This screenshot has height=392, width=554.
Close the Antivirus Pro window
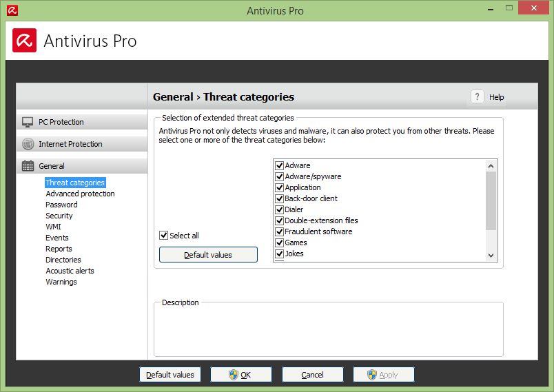(533, 8)
